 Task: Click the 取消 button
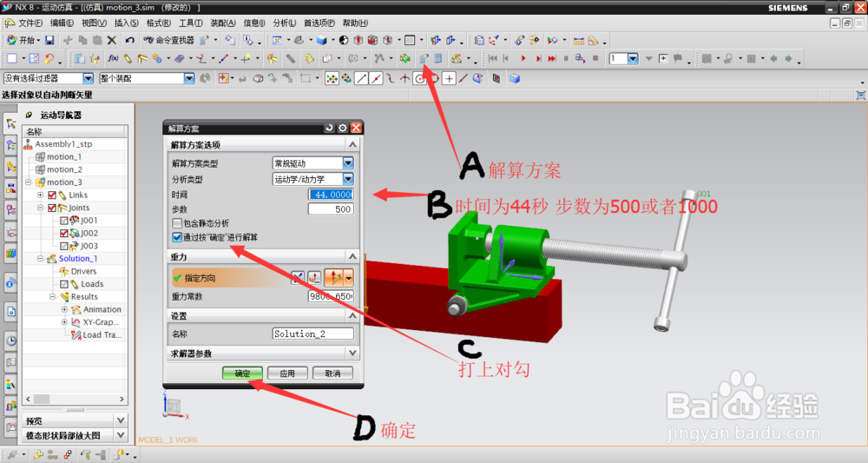click(332, 374)
